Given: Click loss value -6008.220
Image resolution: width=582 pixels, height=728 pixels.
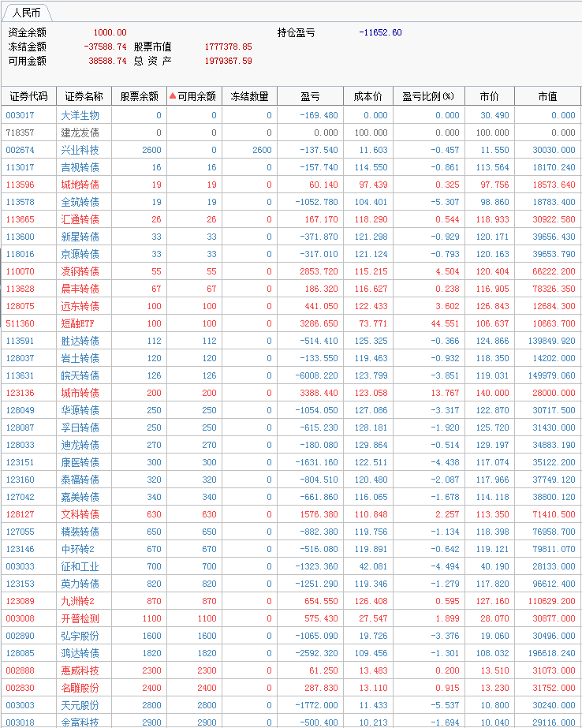Looking at the screenshot, I should (x=316, y=375).
